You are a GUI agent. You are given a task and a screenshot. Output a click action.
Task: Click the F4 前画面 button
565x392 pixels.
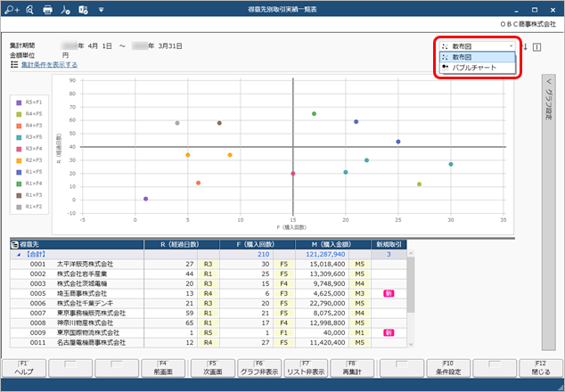tap(163, 368)
